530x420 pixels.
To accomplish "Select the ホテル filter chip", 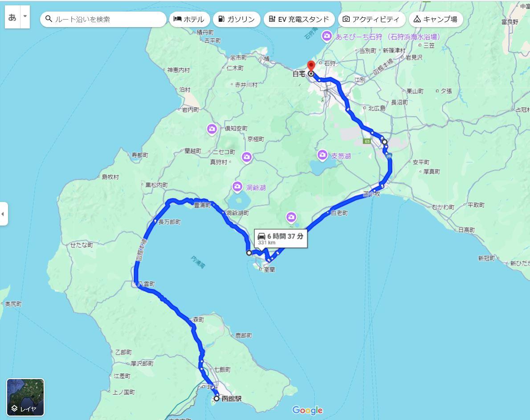I will coord(189,19).
